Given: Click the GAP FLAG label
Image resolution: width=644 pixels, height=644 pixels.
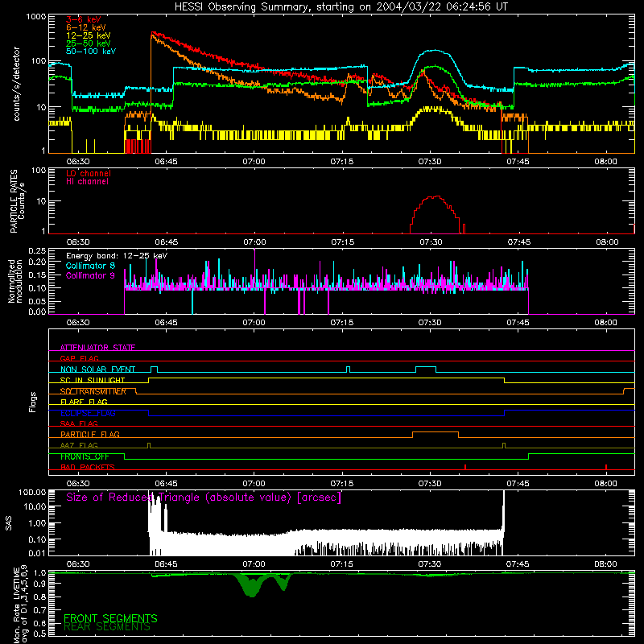Looking at the screenshot, I should click(x=79, y=358).
